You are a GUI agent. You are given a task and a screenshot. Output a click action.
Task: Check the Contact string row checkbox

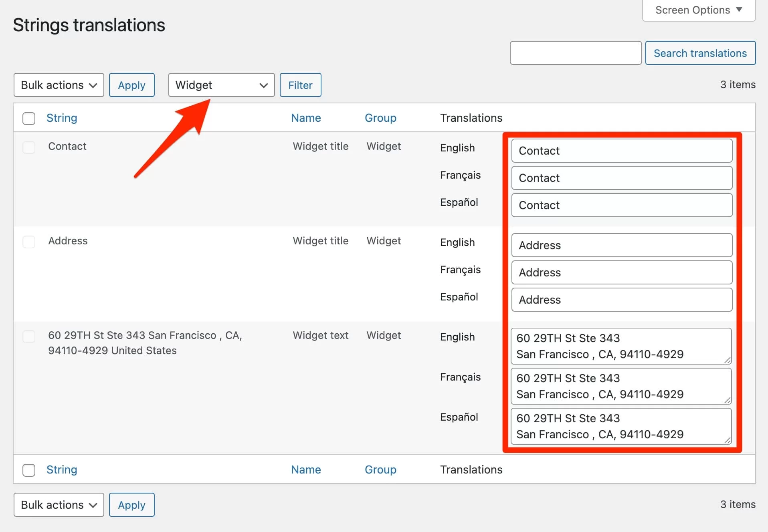(x=29, y=147)
